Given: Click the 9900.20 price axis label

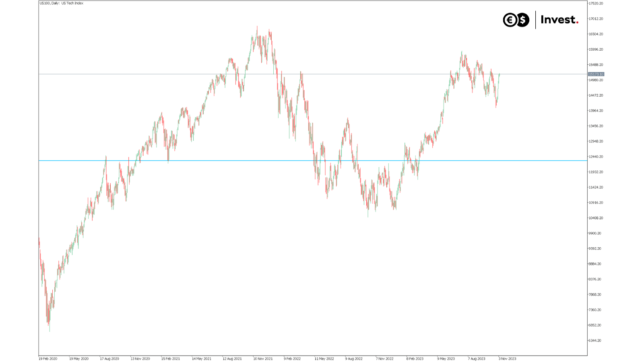Looking at the screenshot, I should 596,233.
